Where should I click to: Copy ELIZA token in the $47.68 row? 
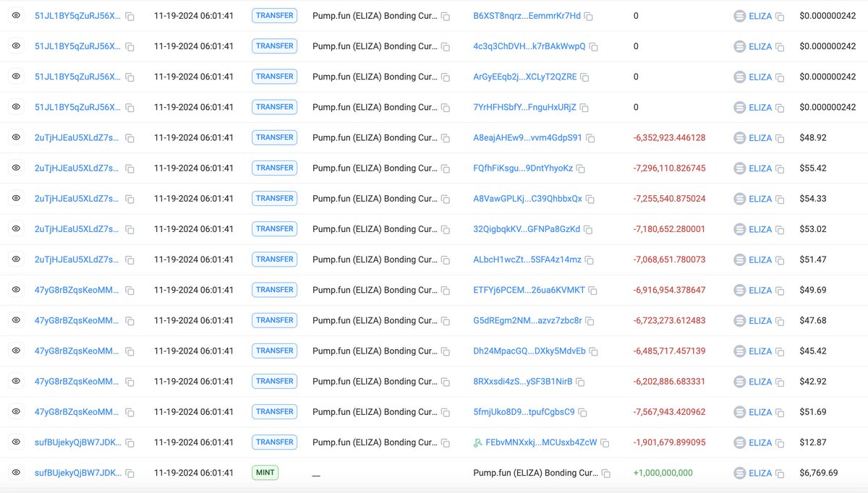780,321
